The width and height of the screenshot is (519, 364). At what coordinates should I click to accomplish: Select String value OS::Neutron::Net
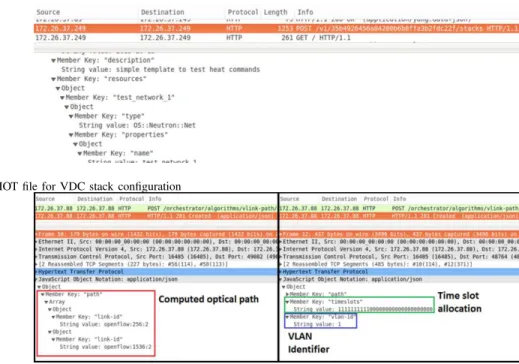(137, 125)
